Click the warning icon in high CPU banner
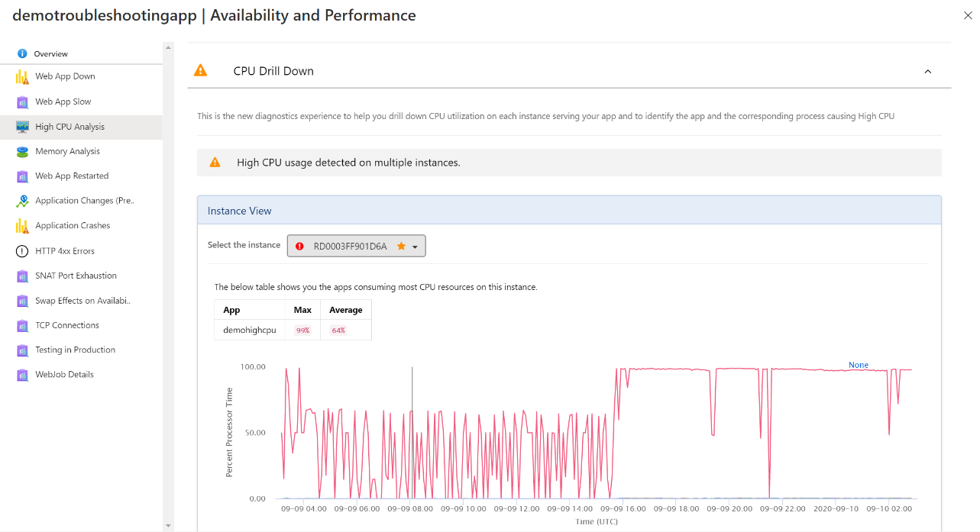 [215, 162]
